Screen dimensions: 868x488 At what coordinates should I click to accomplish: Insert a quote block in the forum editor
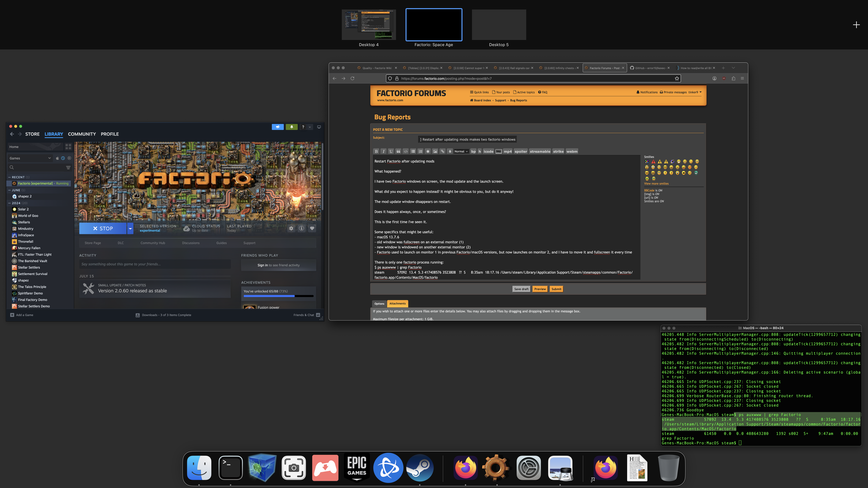(x=398, y=151)
